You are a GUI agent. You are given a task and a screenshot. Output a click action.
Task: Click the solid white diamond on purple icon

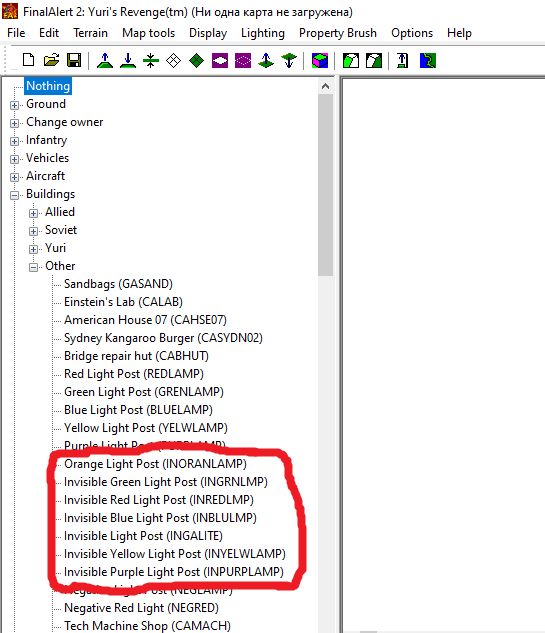[x=220, y=61]
